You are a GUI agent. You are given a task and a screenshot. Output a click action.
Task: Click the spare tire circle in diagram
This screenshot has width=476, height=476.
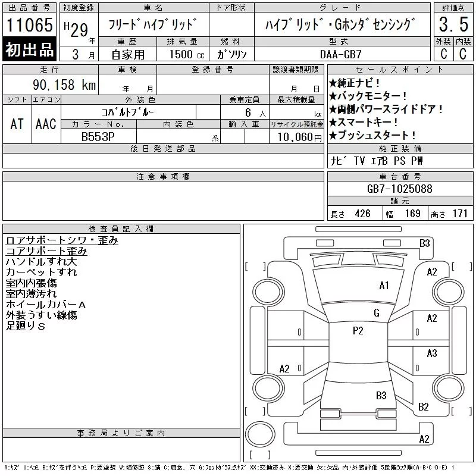pos(260,435)
